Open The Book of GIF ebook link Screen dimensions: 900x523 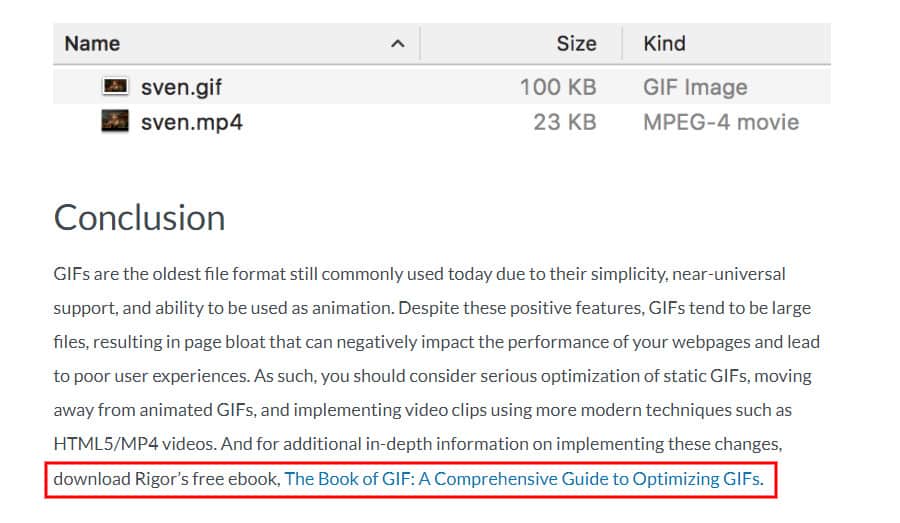tap(524, 479)
